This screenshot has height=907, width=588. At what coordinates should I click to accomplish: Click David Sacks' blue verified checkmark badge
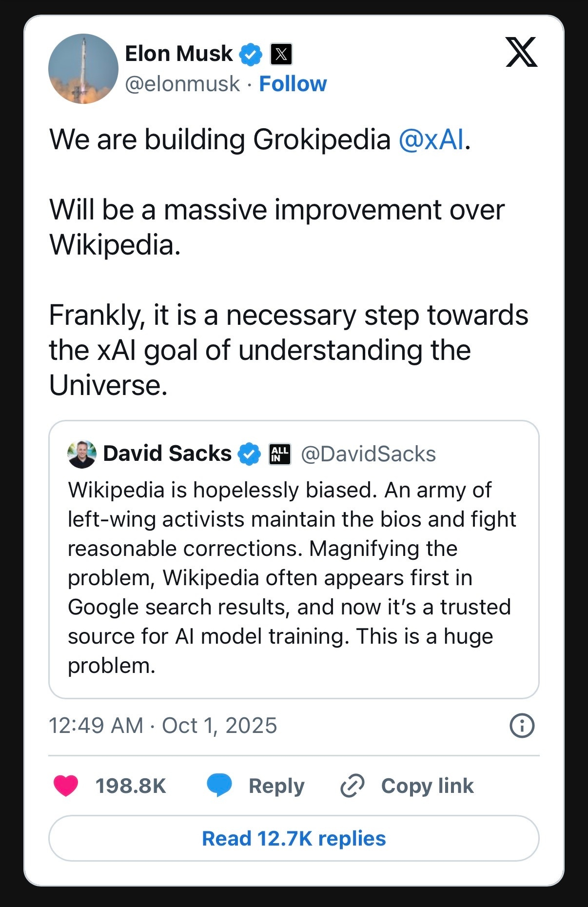249,454
